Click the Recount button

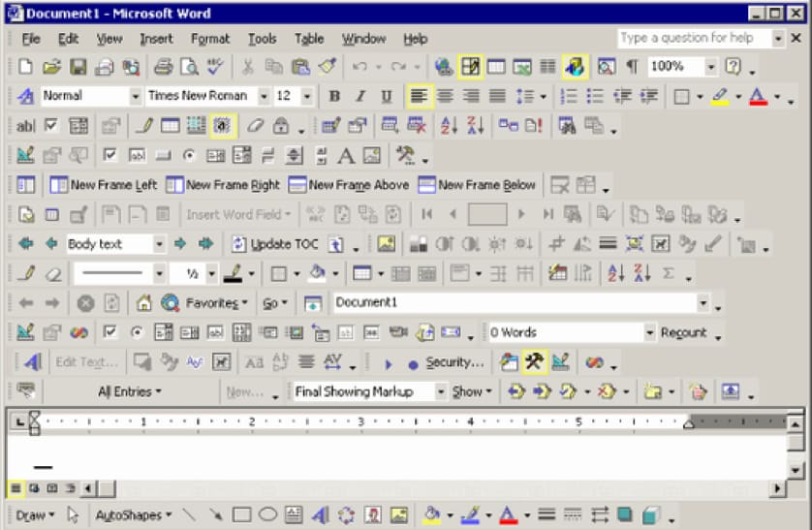pos(683,332)
